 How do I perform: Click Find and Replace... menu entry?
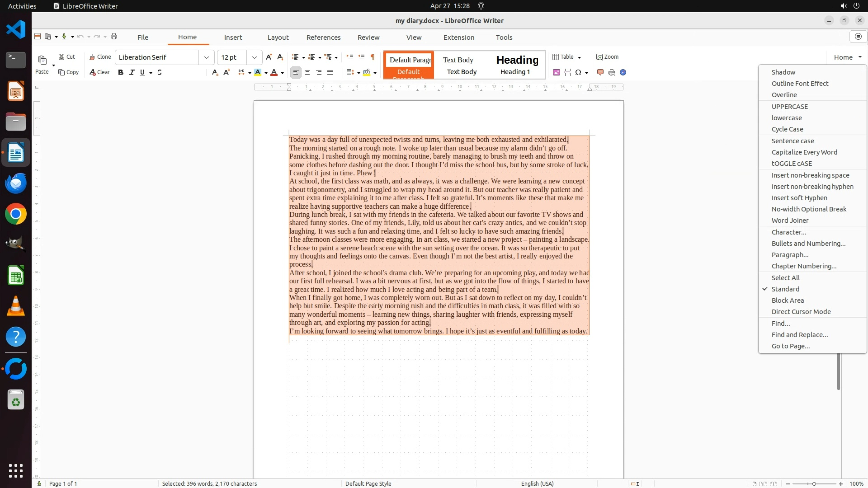pyautogui.click(x=799, y=335)
